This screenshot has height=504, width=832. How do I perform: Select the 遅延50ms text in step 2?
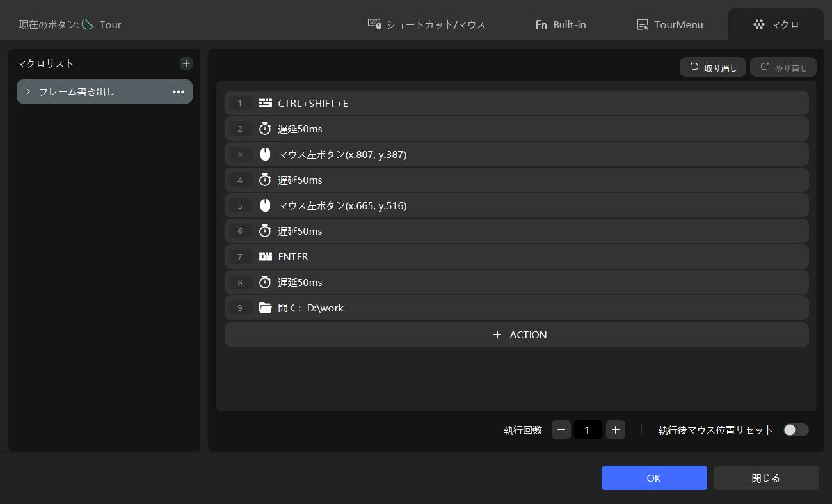tap(300, 129)
